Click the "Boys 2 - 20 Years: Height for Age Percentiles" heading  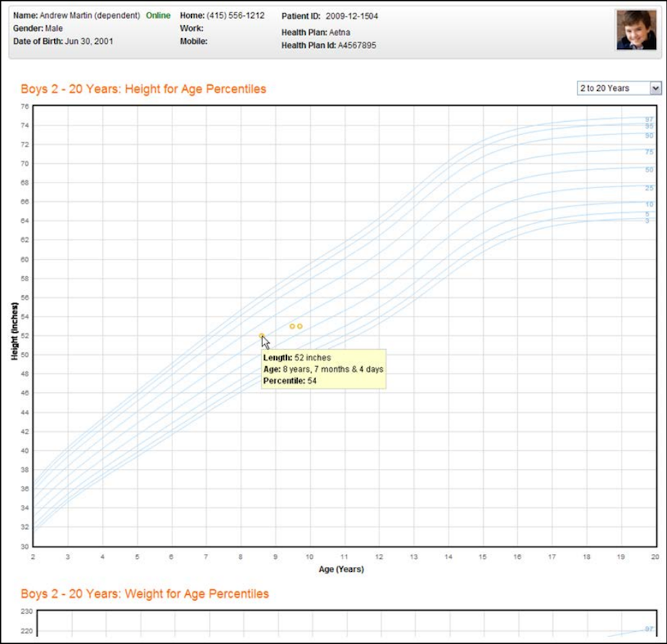pyautogui.click(x=143, y=89)
